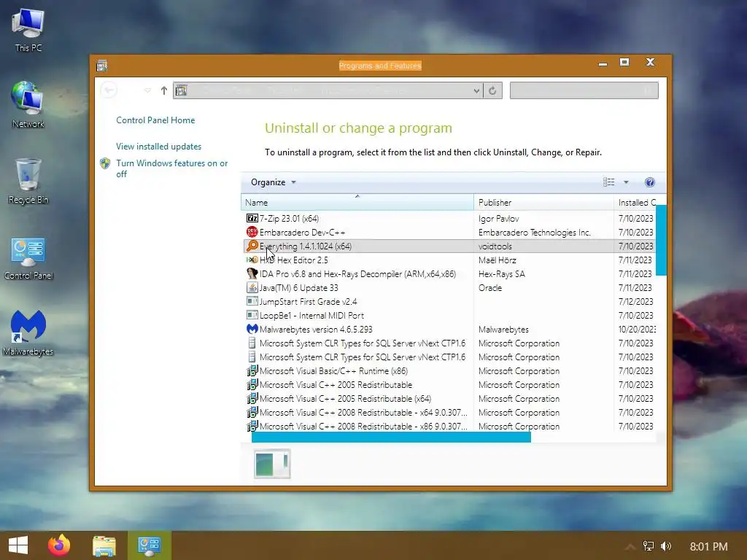The image size is (747, 560).
Task: Click the Refresh button beside address bar
Action: coord(492,90)
